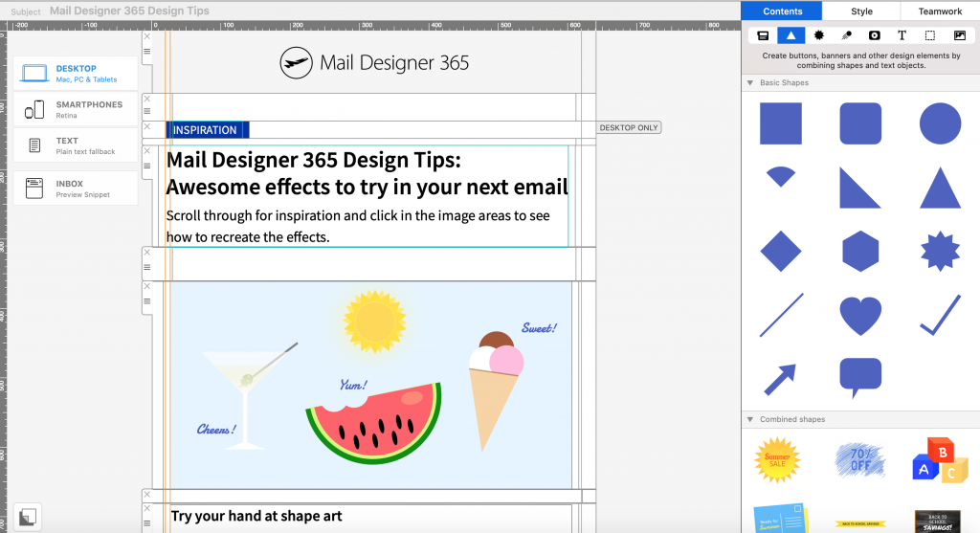Pick the right triangle shape
The width and height of the screenshot is (980, 533).
(x=859, y=188)
